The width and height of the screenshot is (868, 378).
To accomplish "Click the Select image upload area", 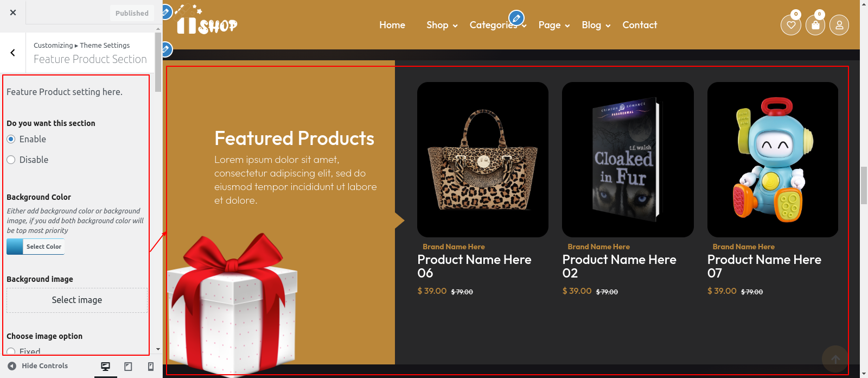I will pos(77,300).
